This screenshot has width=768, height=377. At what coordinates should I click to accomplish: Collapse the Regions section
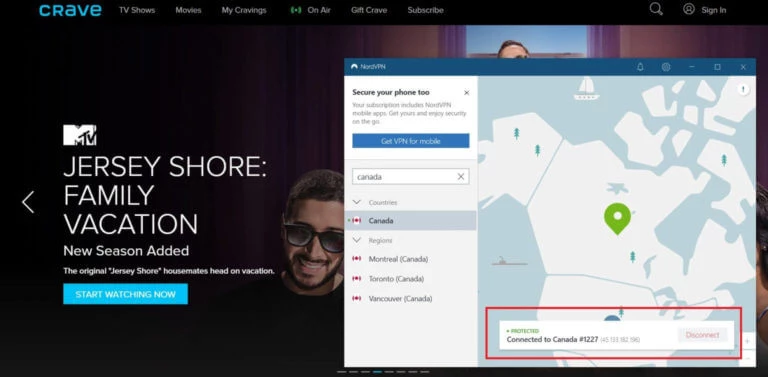pos(357,240)
